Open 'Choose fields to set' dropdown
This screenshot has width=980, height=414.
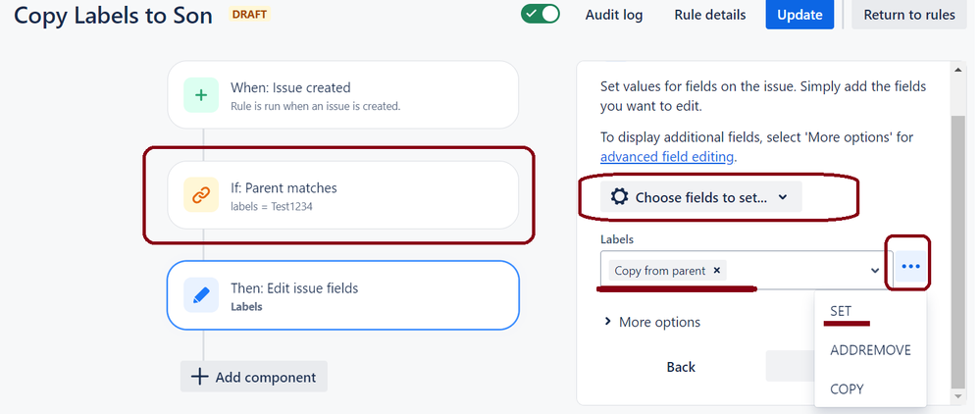pyautogui.click(x=700, y=197)
